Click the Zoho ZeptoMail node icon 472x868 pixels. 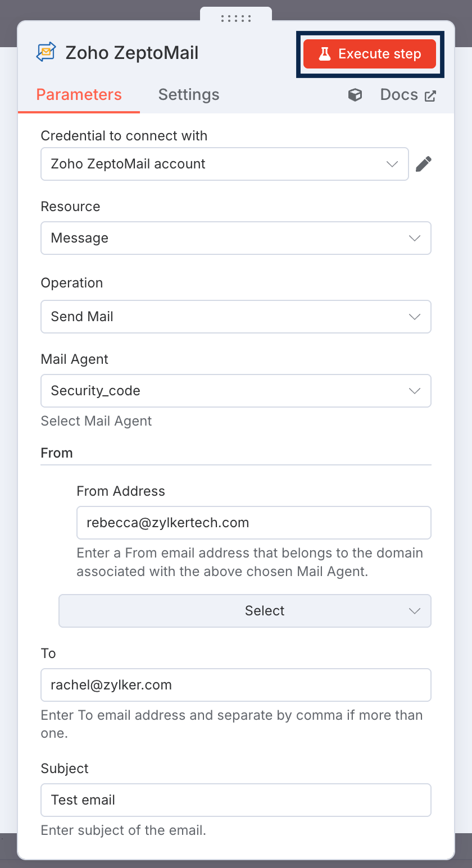46,52
